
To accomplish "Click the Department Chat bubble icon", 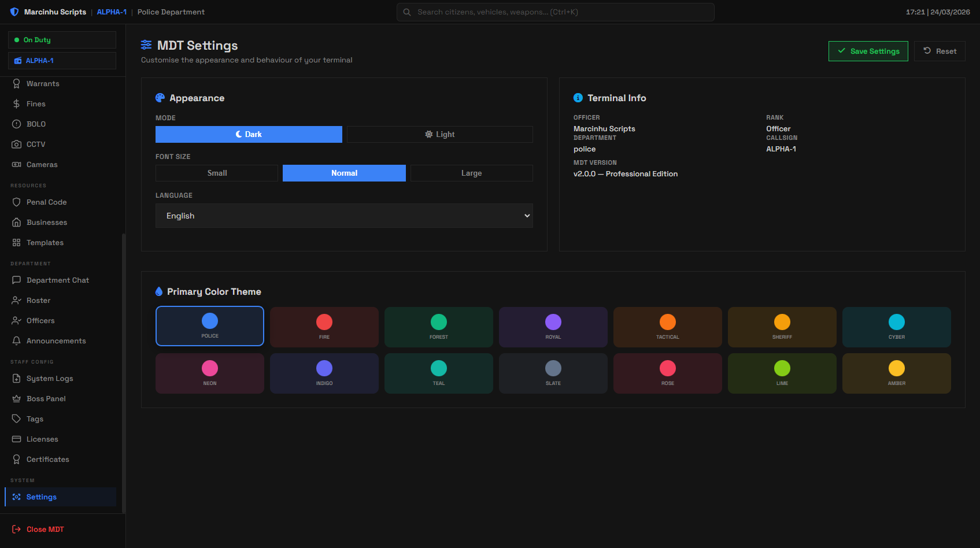I will click(x=16, y=280).
